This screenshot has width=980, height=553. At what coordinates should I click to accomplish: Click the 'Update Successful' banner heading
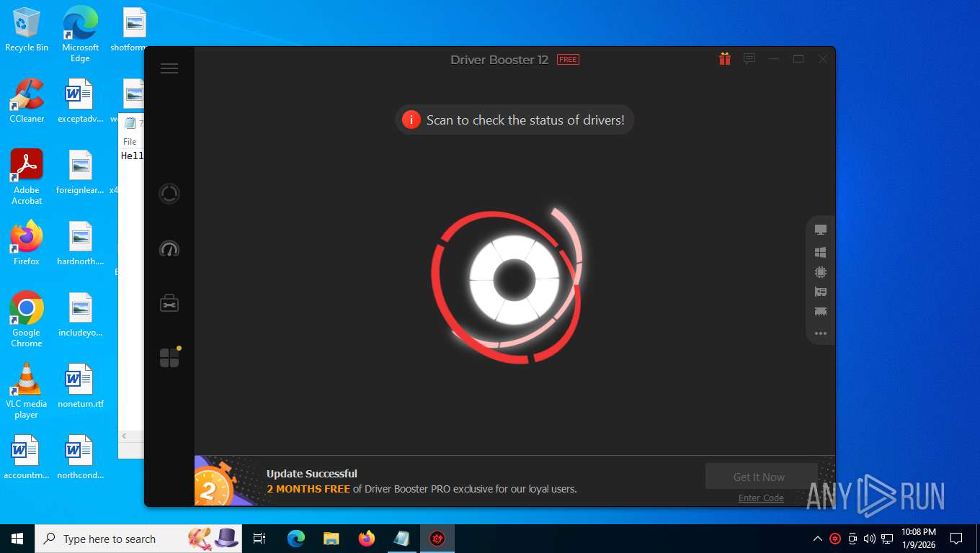(312, 474)
